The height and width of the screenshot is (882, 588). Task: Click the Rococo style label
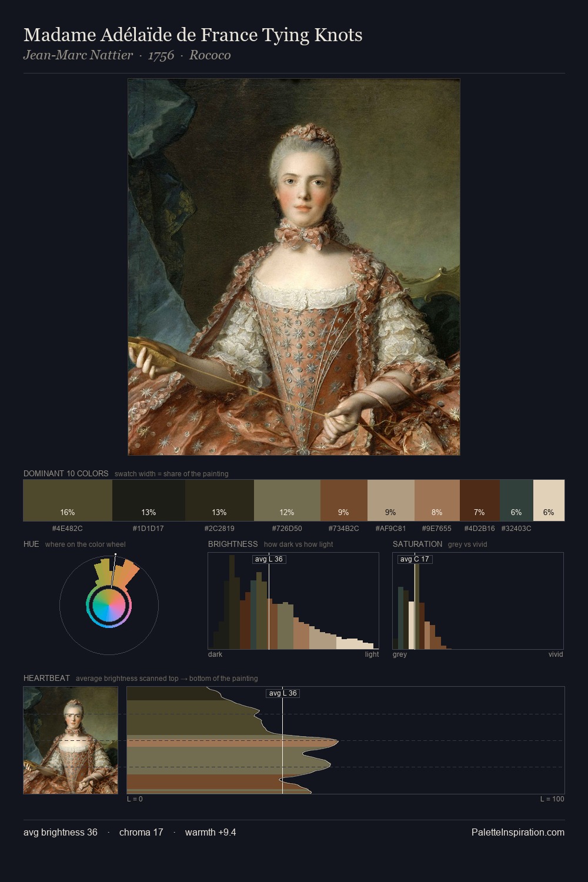(x=210, y=55)
